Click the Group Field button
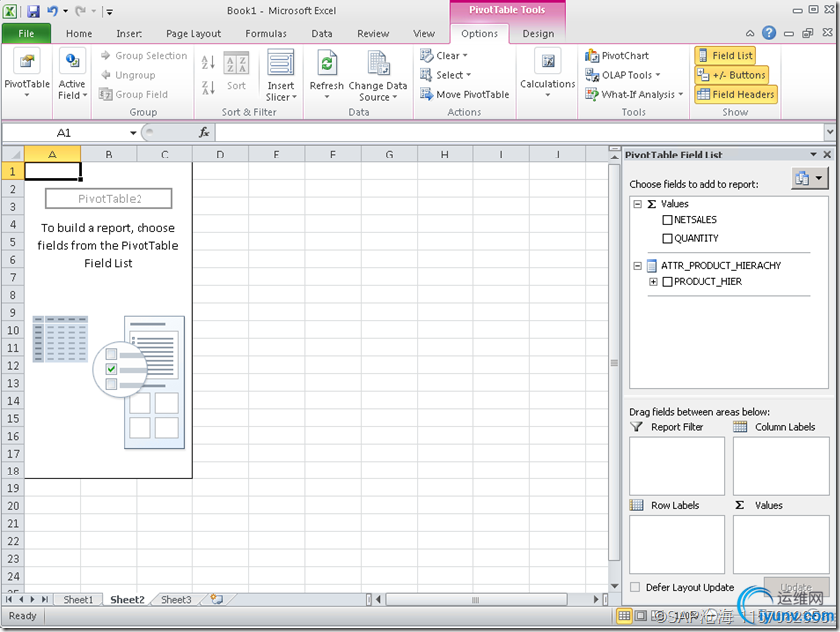840x632 pixels. [x=134, y=94]
